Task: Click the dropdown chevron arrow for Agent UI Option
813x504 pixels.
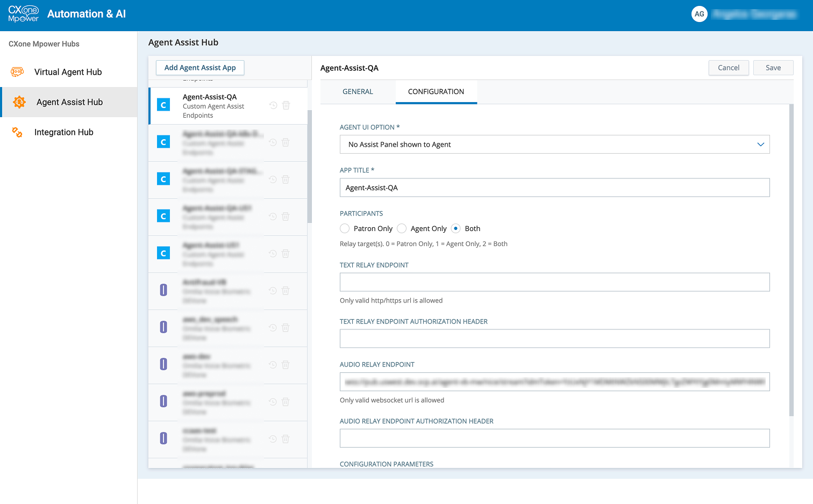Action: (760, 145)
